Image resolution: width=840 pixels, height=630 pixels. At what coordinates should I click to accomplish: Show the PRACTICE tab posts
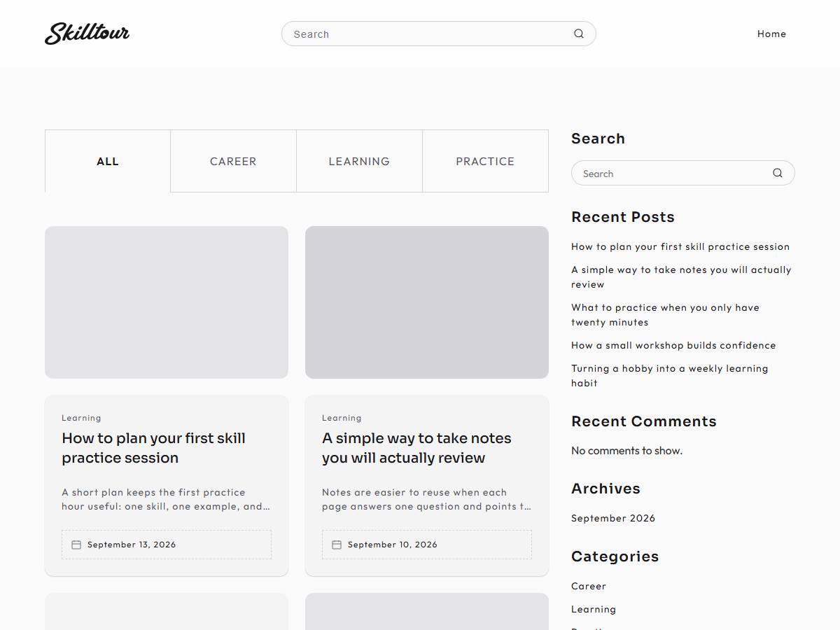click(486, 161)
